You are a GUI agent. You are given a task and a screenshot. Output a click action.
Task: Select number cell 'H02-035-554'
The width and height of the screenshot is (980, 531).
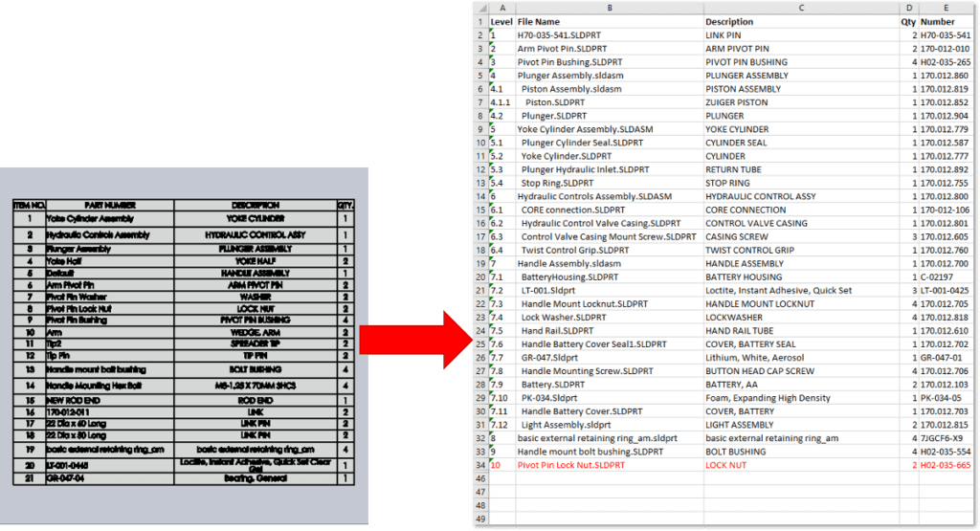(x=946, y=452)
